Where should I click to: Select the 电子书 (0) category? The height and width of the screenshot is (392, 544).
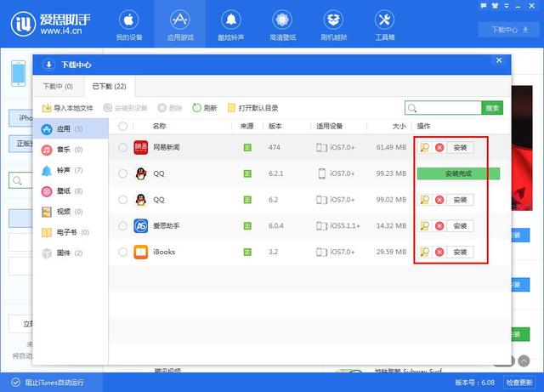[x=71, y=232]
